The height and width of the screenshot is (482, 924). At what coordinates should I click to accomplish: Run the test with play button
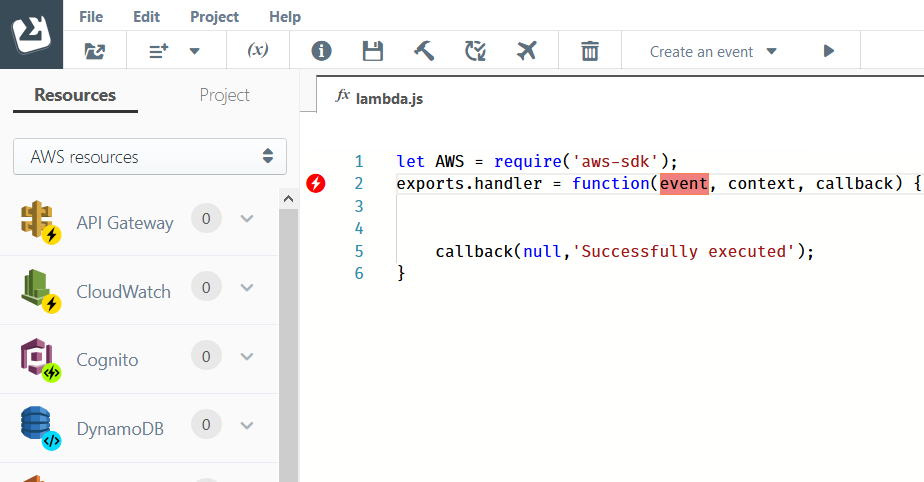829,51
